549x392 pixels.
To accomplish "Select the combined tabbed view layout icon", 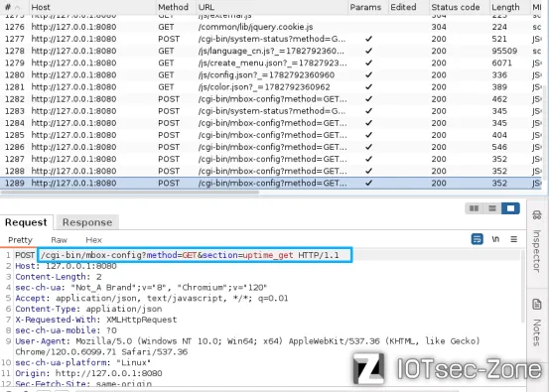I will (x=510, y=208).
